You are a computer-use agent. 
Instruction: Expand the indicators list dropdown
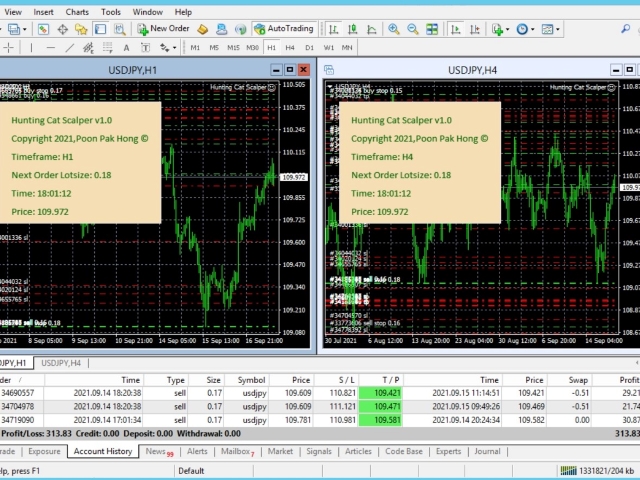click(x=507, y=29)
